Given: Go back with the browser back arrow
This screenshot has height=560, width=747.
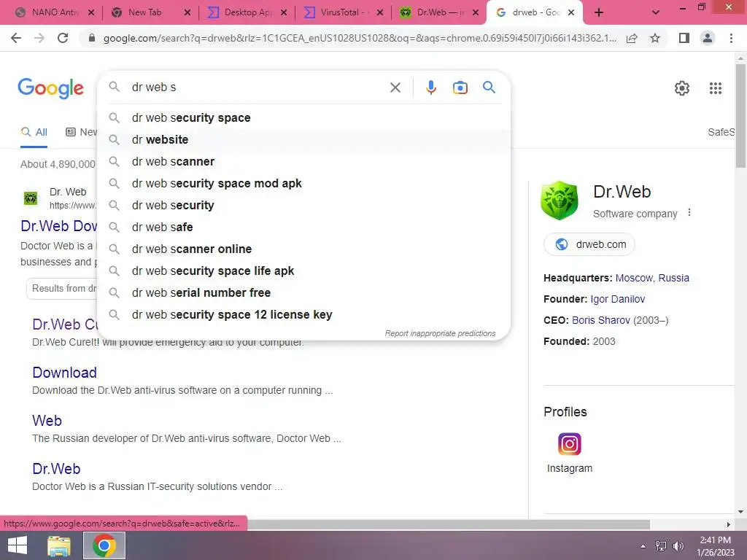Looking at the screenshot, I should [16, 38].
